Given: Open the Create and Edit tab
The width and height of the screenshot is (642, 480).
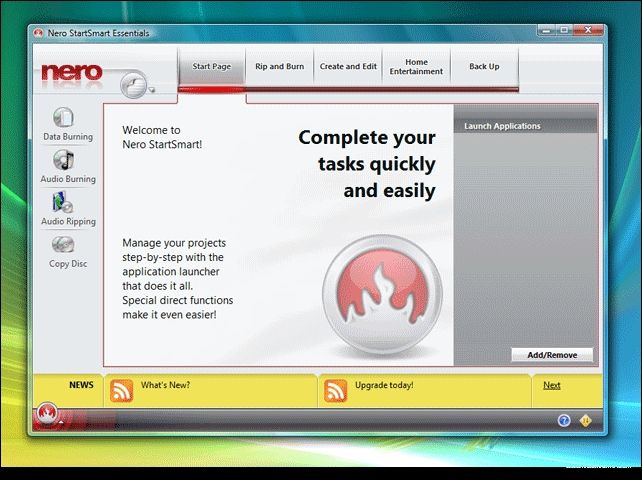Looking at the screenshot, I should (x=348, y=66).
